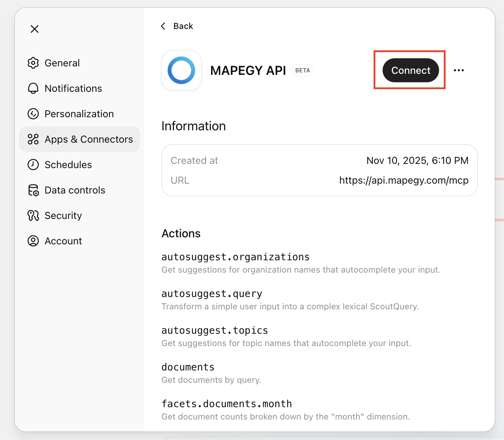504x440 pixels.
Task: Click the MAPEGY API ring logo
Action: (181, 70)
